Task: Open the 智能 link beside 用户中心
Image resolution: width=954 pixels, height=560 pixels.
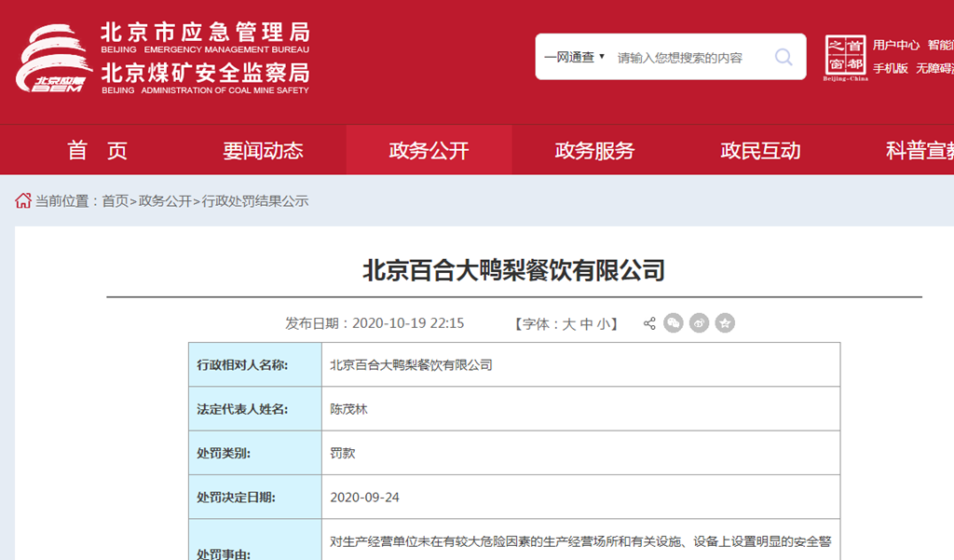Action: point(941,45)
